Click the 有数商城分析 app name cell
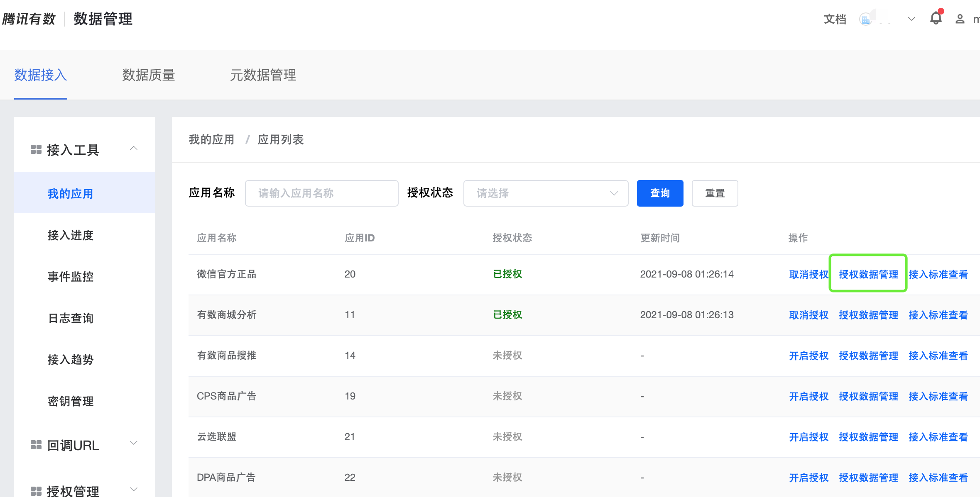Screen dimensions: 980x497 pyautogui.click(x=226, y=314)
